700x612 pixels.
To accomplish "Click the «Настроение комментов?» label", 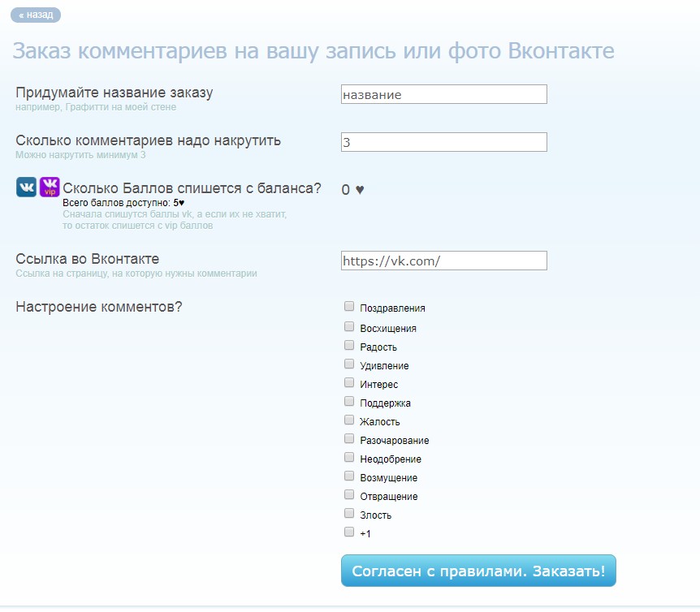I will pyautogui.click(x=98, y=307).
